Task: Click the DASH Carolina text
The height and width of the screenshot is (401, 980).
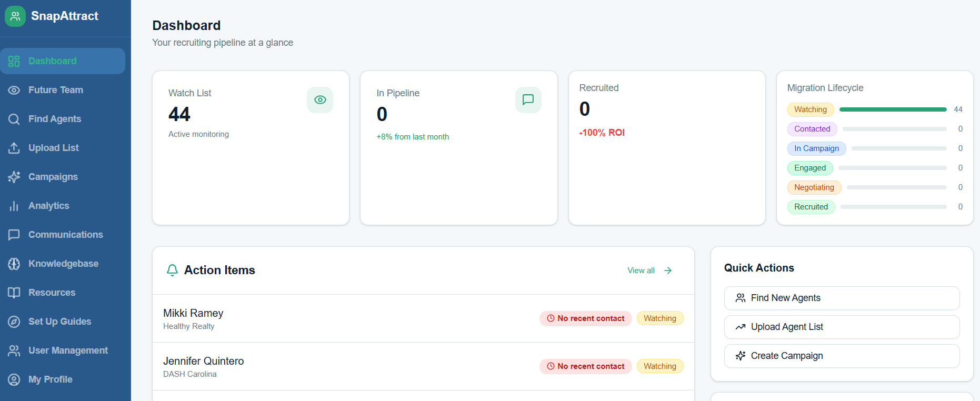Action: click(190, 374)
